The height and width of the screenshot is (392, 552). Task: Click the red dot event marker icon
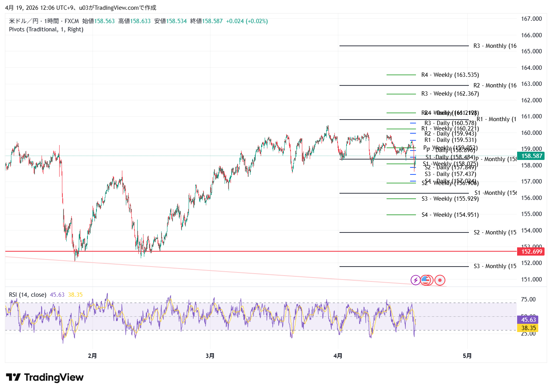pyautogui.click(x=440, y=280)
